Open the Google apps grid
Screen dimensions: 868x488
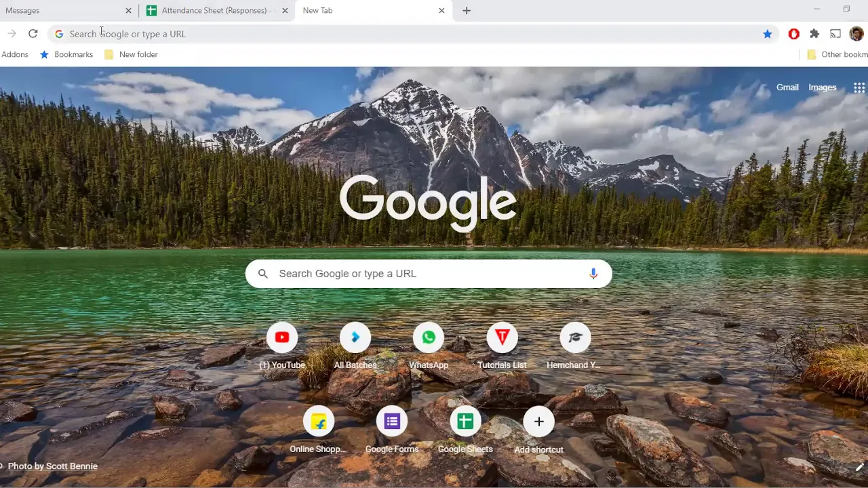pyautogui.click(x=859, y=87)
